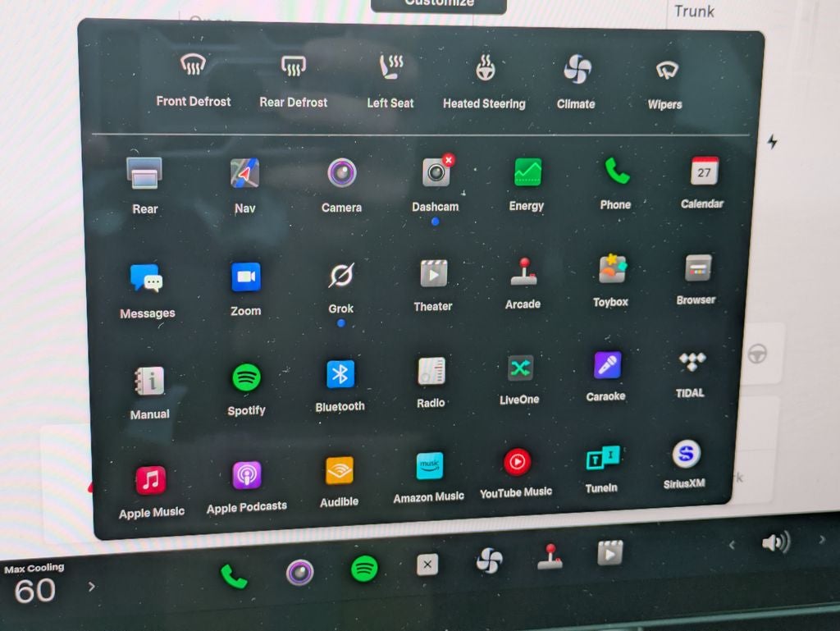
Task: Open the Phone app in grid
Action: 615,183
